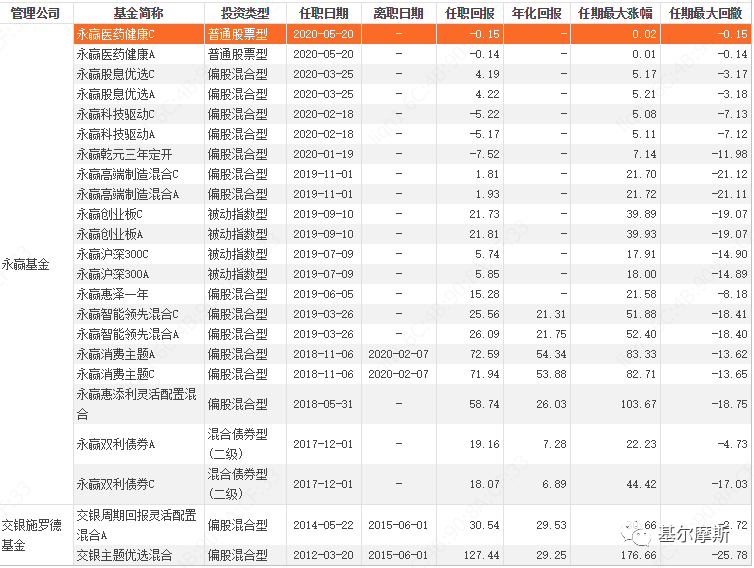This screenshot has height=568, width=754.
Task: Click return value 72.59
Action: pyautogui.click(x=484, y=354)
